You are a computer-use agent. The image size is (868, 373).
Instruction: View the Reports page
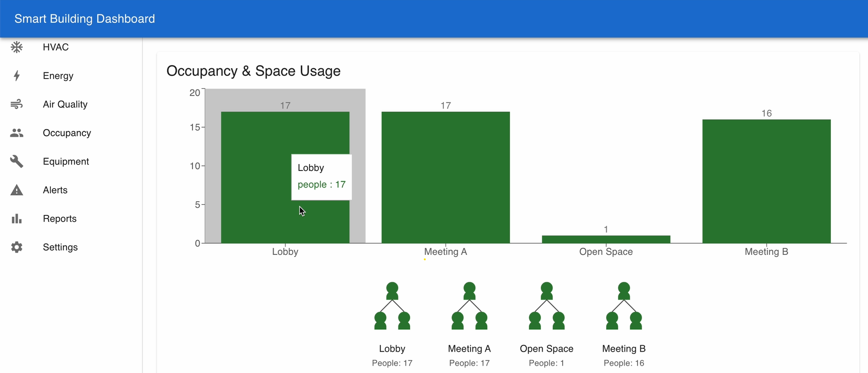pos(71,219)
